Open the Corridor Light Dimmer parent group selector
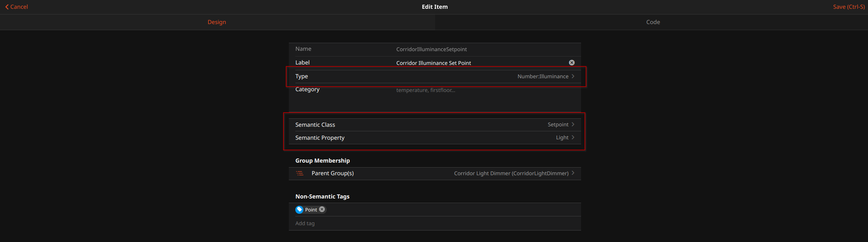Viewport: 868px width, 242px height. (511, 173)
